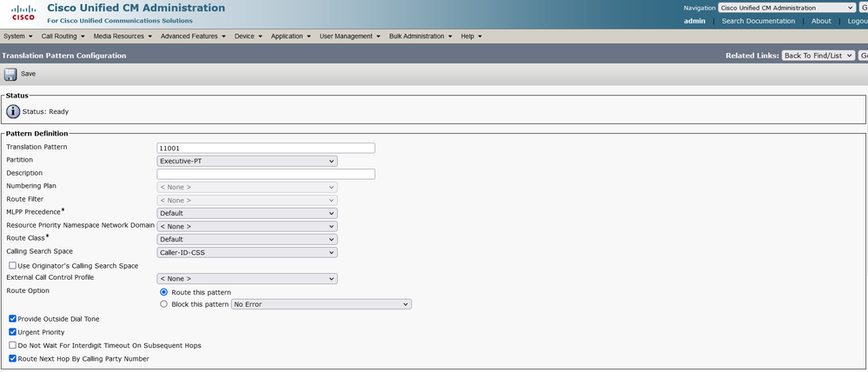Open the Media Resources menu
Viewport: 868px width, 372px height.
(x=123, y=36)
